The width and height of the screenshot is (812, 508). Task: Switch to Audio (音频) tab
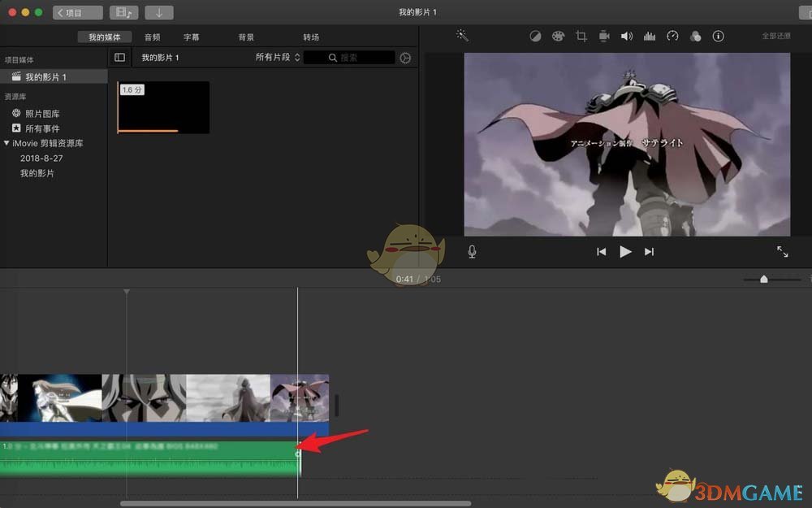(153, 37)
